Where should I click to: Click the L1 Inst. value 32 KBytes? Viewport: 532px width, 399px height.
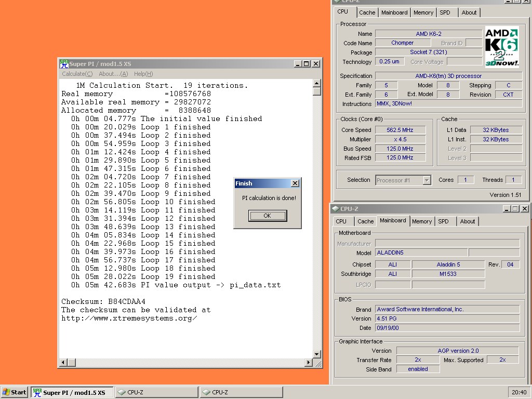tap(496, 139)
